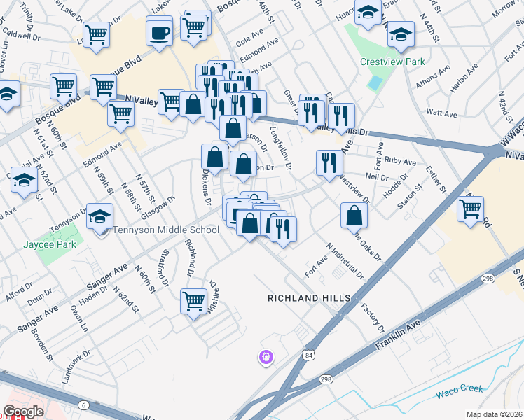Open the Google logo link
Image resolution: width=524 pixels, height=420 pixels.
[23, 412]
